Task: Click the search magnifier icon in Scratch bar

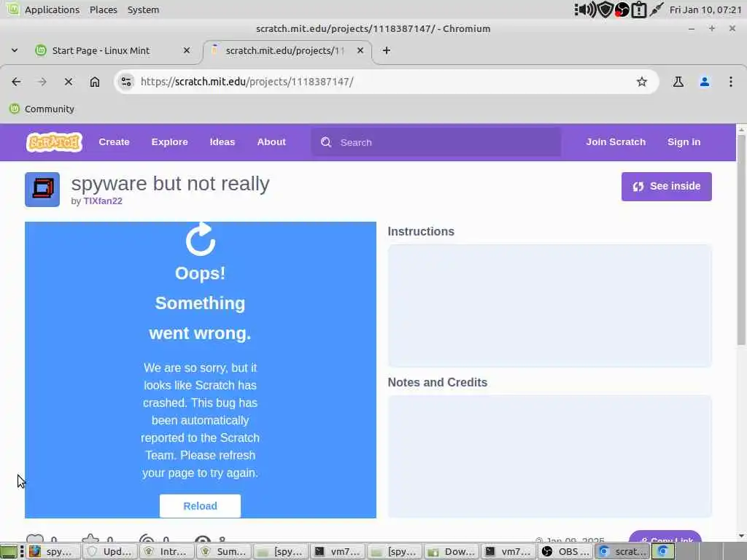Action: pyautogui.click(x=326, y=142)
